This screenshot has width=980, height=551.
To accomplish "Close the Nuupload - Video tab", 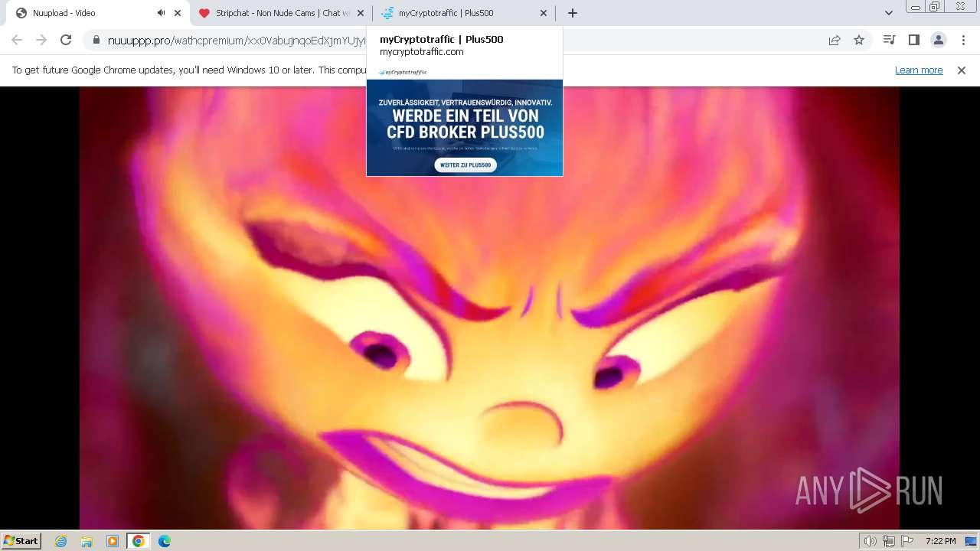I will (x=178, y=13).
